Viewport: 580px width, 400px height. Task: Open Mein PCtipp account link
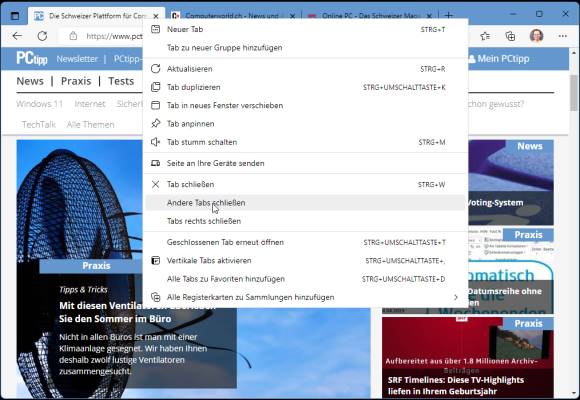coord(499,58)
